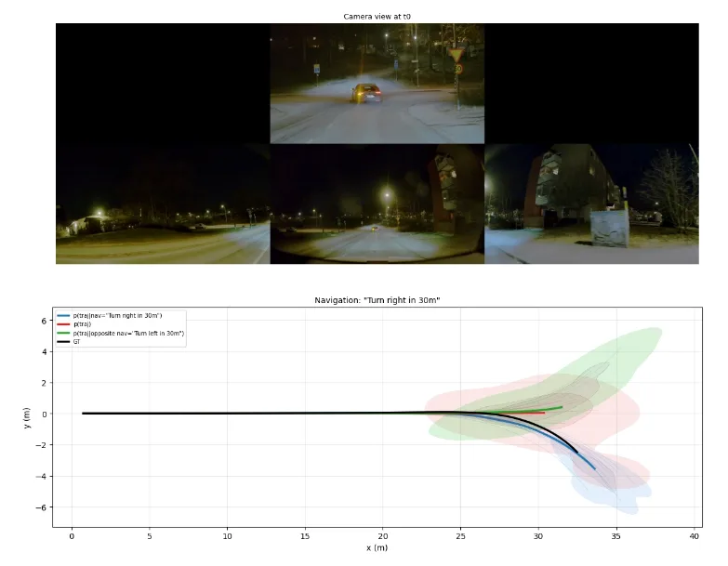Click the legend entry "p(traj|)"
The image size is (728, 566).
(83, 324)
